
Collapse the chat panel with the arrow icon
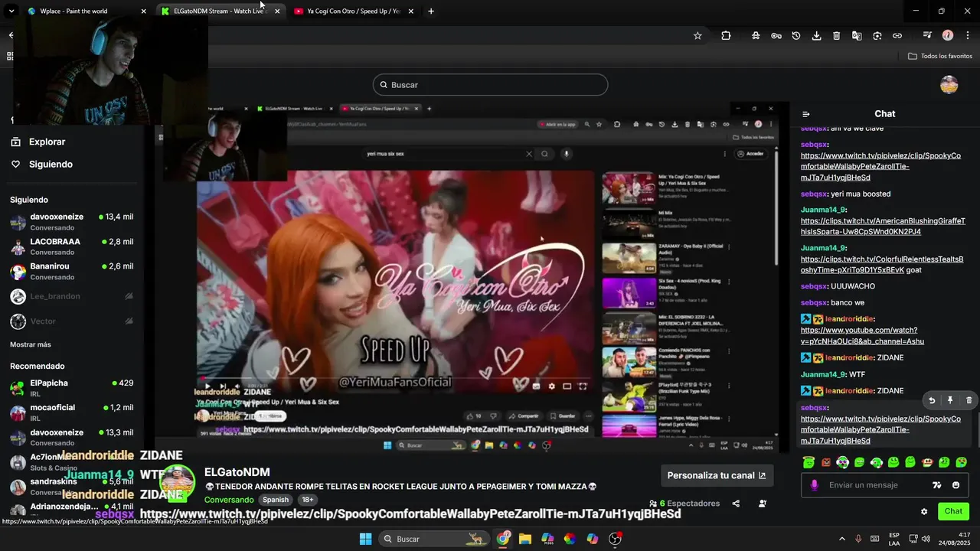(x=806, y=114)
